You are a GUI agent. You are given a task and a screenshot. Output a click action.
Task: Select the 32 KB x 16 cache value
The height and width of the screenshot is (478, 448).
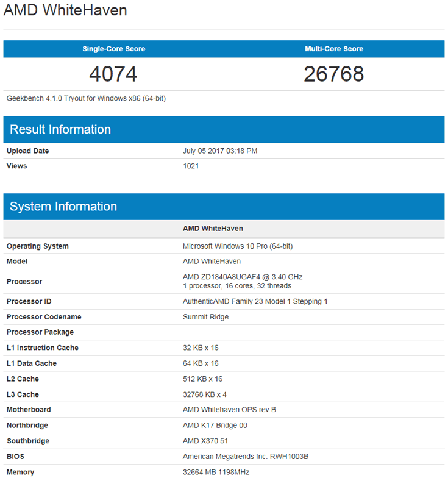tap(201, 348)
